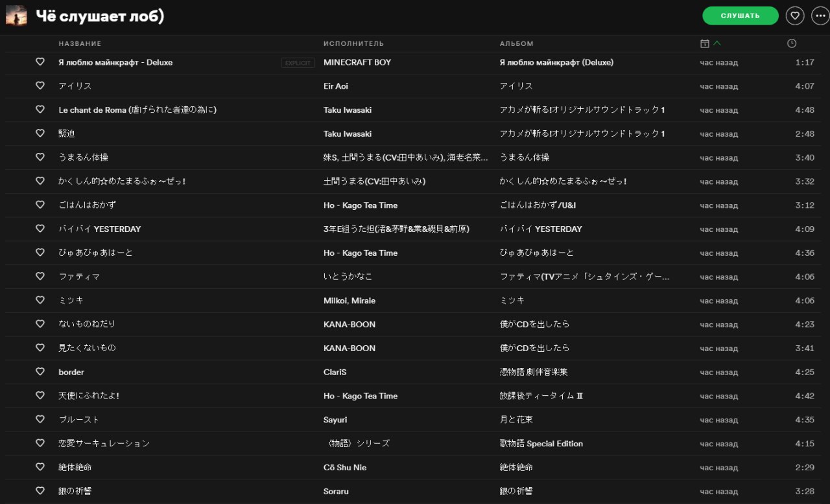Click heart icon for 見たくないもの track
The width and height of the screenshot is (830, 504).
tap(40, 348)
